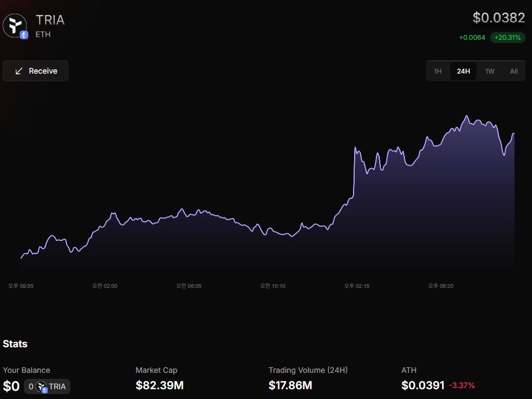
Task: Click the $0.0382 current price
Action: [x=499, y=17]
